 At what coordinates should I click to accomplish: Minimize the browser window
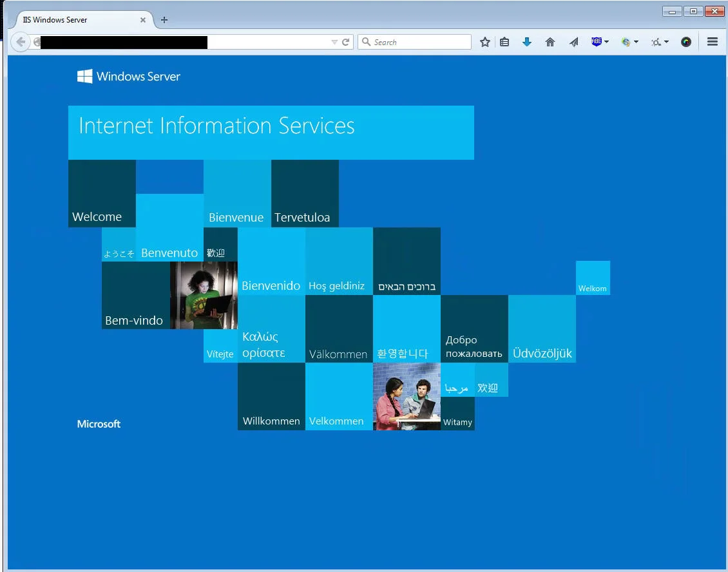coord(673,12)
